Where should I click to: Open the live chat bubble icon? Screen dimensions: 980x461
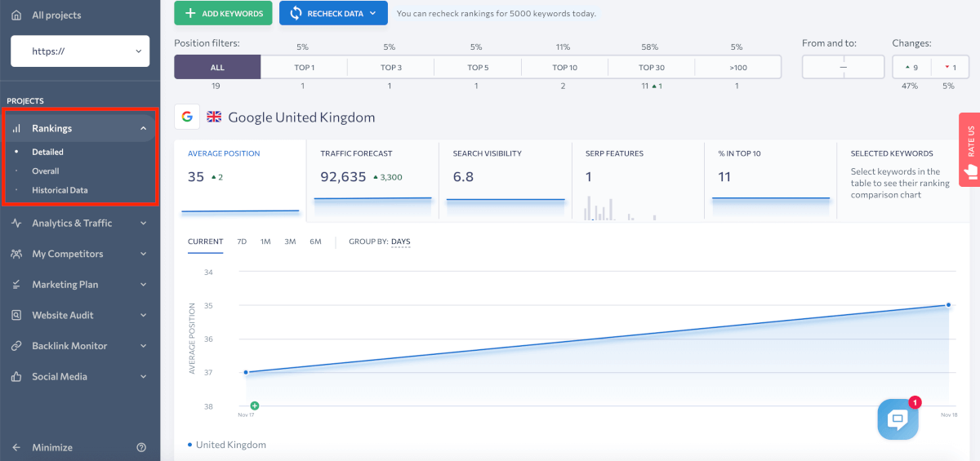898,419
